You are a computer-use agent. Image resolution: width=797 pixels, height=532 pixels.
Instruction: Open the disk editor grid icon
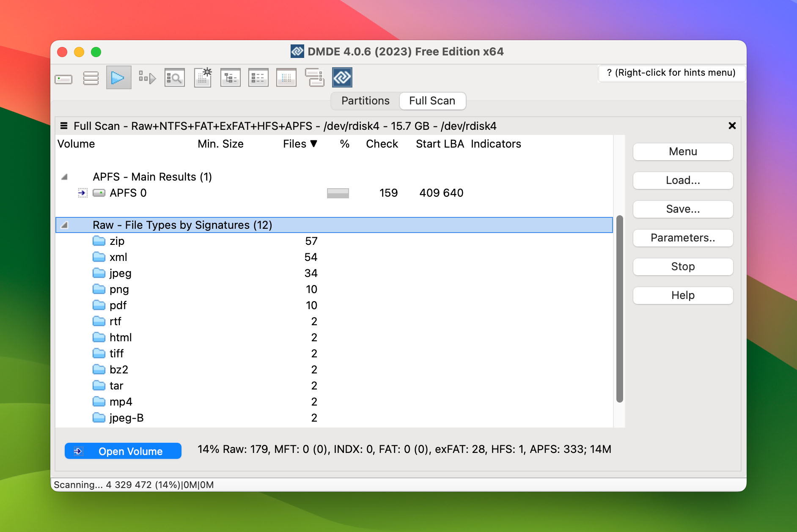point(286,78)
